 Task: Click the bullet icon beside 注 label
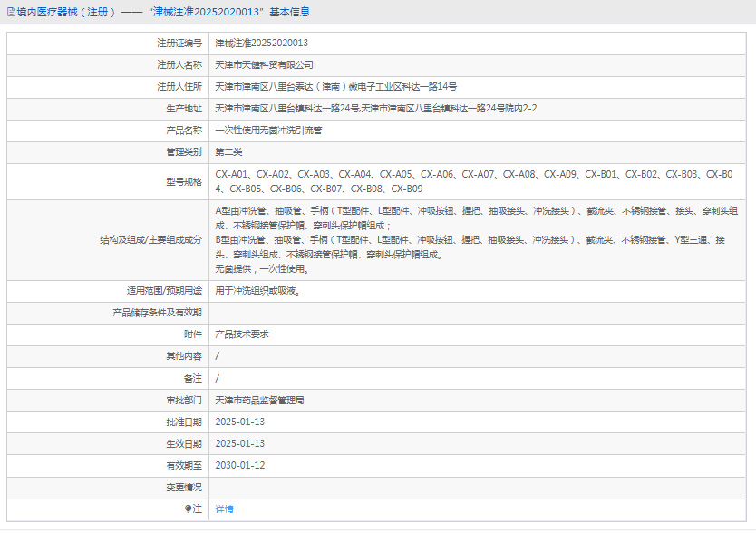point(188,509)
